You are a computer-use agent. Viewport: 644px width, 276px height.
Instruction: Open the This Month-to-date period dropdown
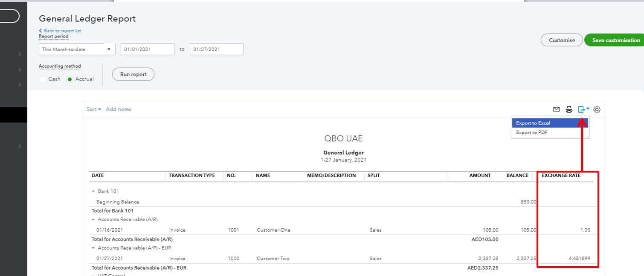(77, 49)
